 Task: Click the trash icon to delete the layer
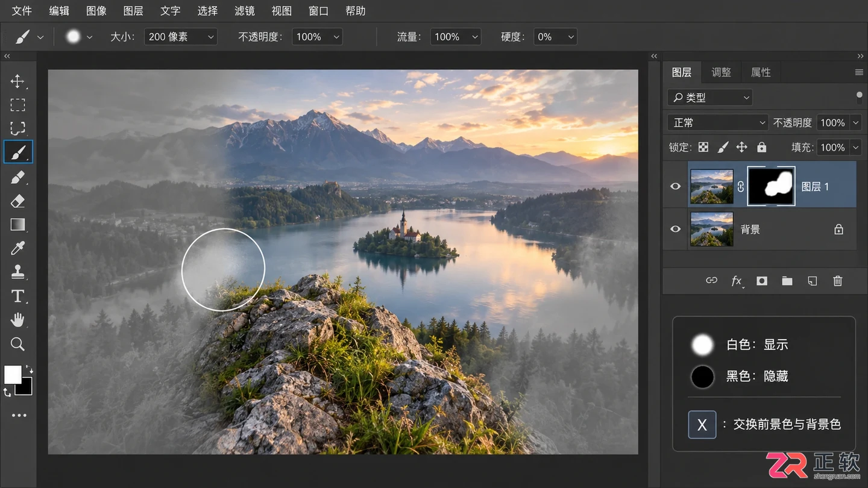pos(837,281)
